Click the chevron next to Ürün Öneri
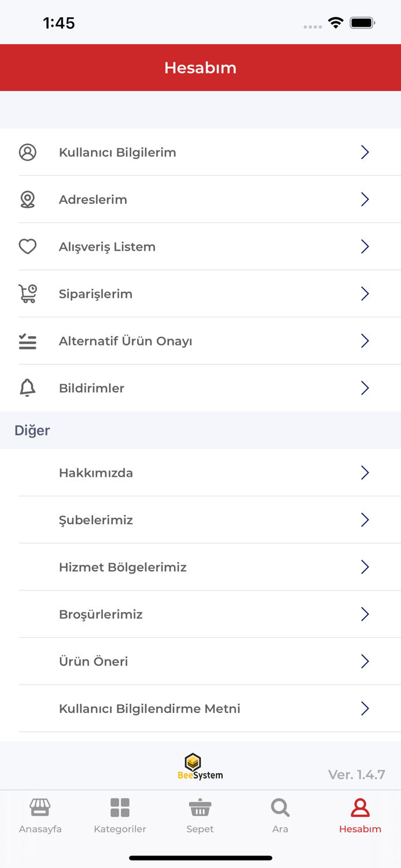 tap(365, 661)
